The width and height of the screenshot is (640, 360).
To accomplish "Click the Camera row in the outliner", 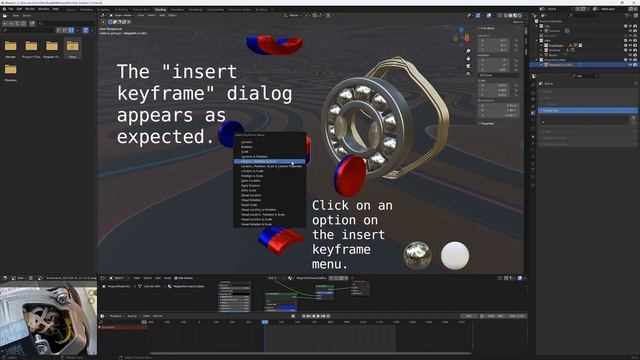I will (x=554, y=31).
